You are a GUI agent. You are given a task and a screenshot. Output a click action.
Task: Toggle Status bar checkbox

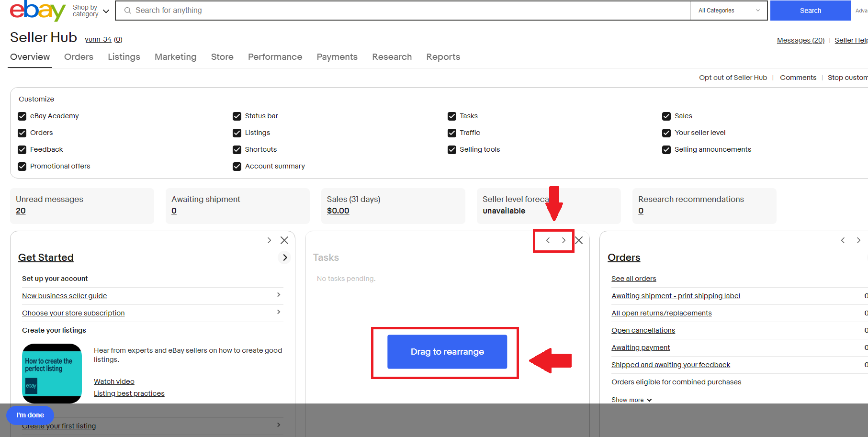[237, 116]
